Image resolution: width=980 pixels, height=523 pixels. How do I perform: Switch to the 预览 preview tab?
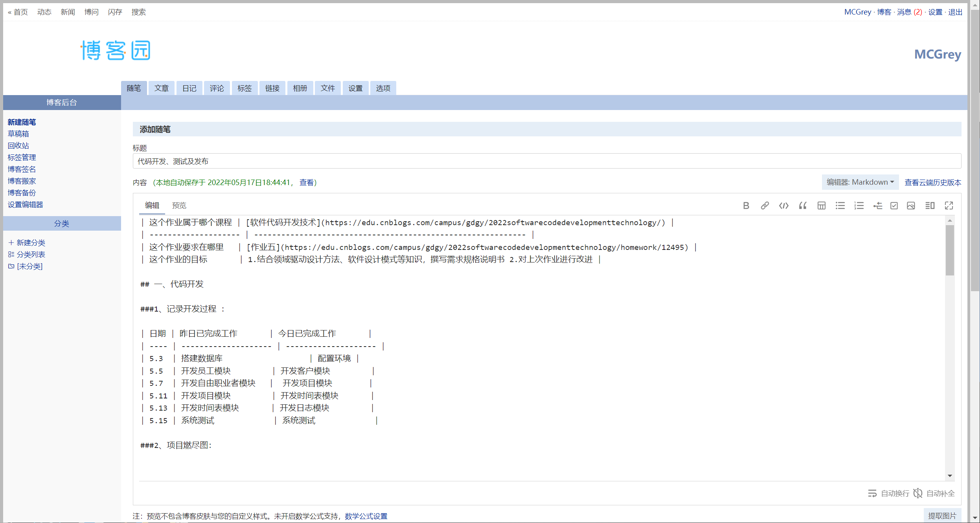179,206
